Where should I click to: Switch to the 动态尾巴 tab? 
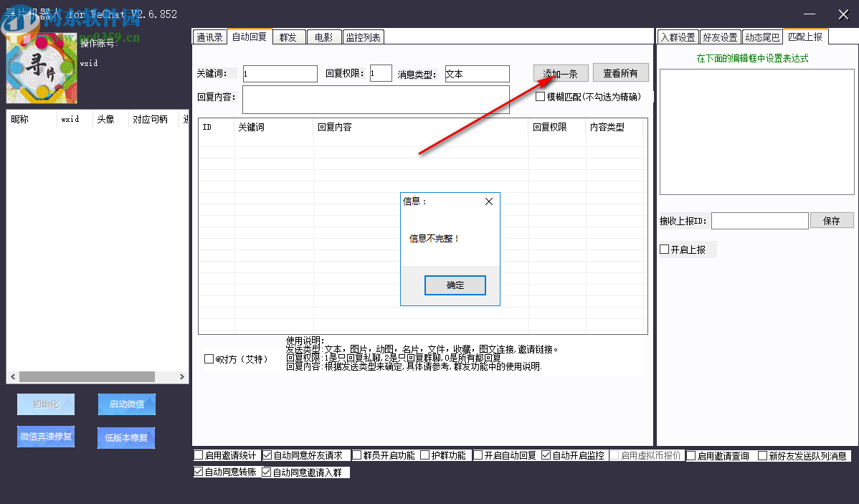762,36
